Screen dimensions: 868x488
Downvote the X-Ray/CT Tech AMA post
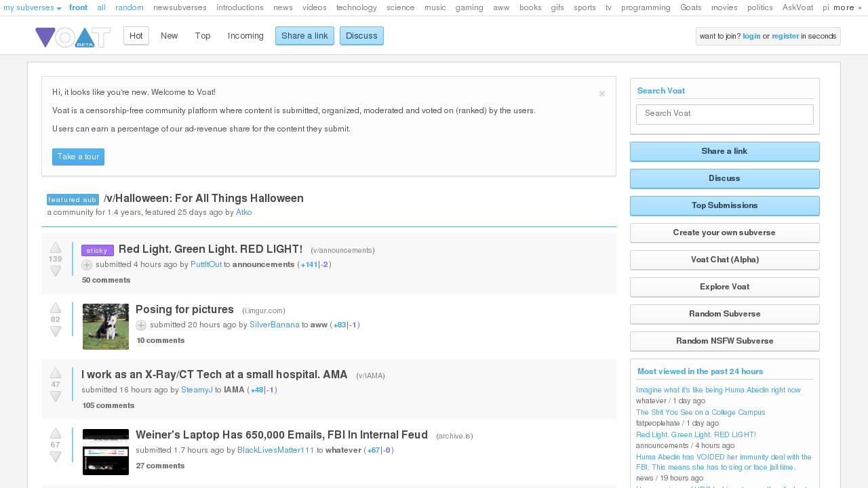click(x=56, y=396)
